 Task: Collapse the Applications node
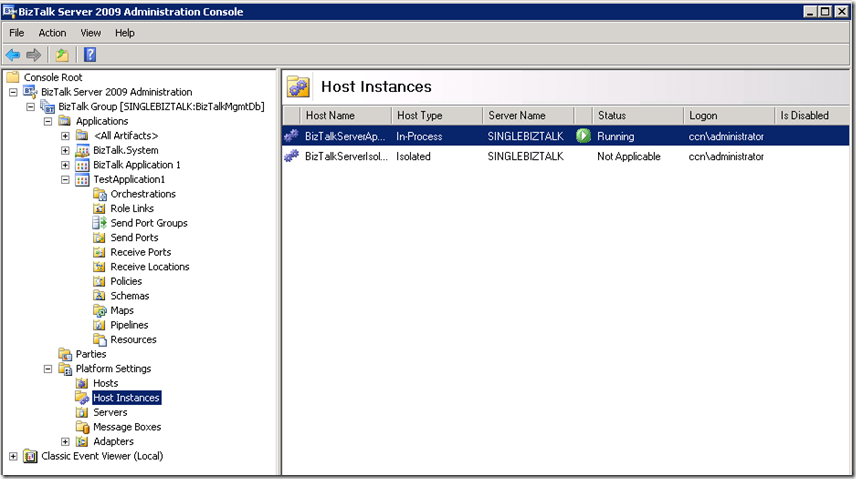(x=48, y=121)
